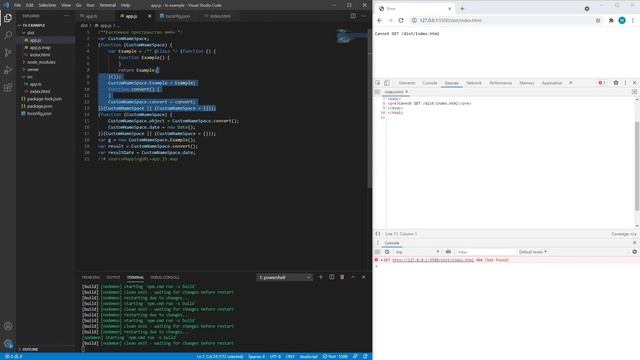Viewport: 640px width, 360px height.
Task: Maximize the terminal panel with chevron
Action: [353, 277]
